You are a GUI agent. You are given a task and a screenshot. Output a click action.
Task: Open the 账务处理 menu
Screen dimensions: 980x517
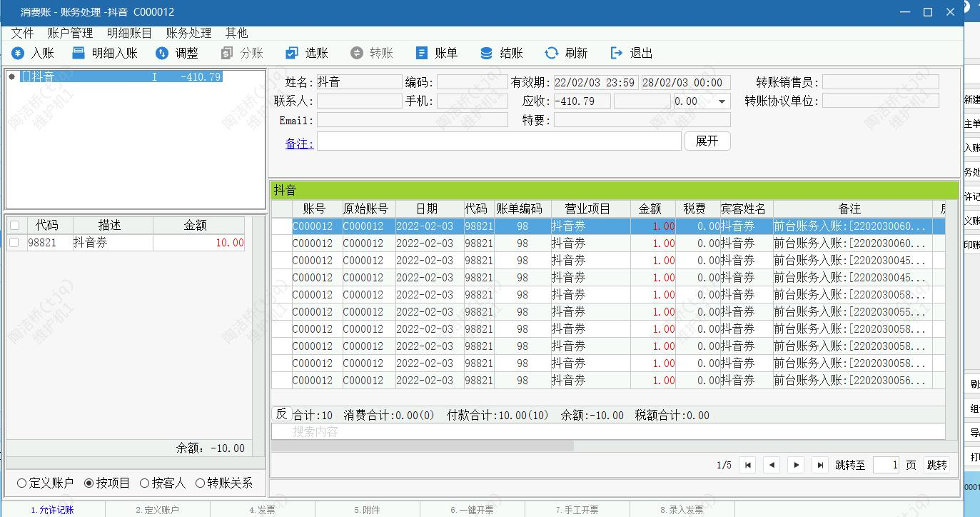(188, 33)
